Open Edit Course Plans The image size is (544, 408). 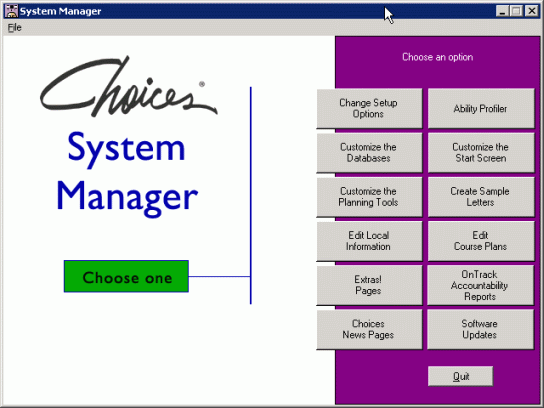(x=481, y=241)
